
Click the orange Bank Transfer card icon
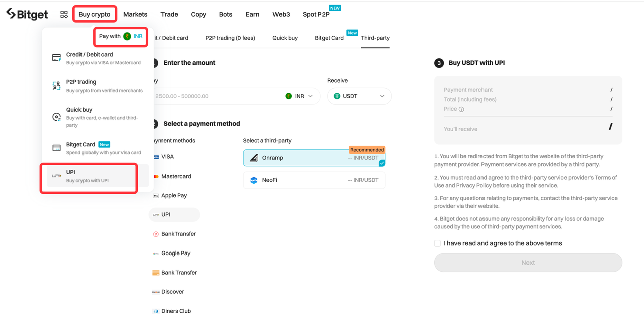pyautogui.click(x=156, y=273)
